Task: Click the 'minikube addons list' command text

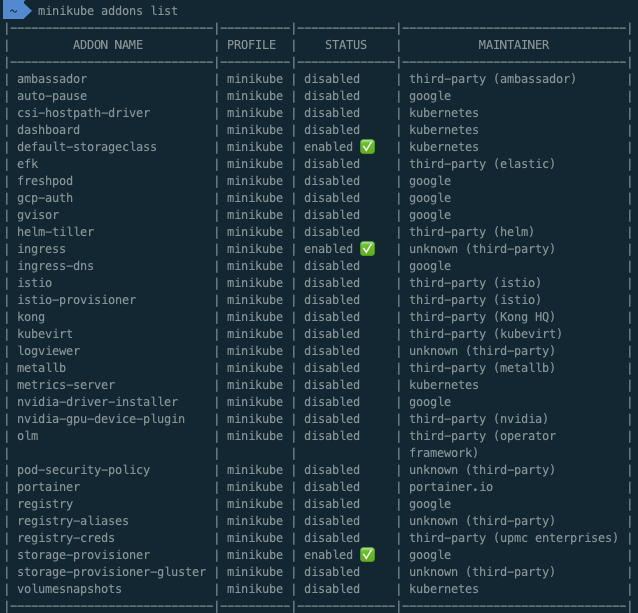Action: [108, 11]
